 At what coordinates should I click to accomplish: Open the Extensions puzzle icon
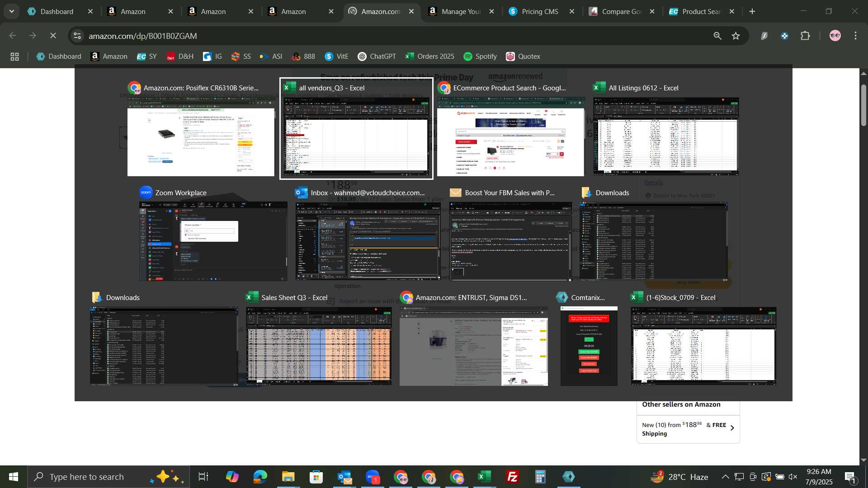coord(805,36)
